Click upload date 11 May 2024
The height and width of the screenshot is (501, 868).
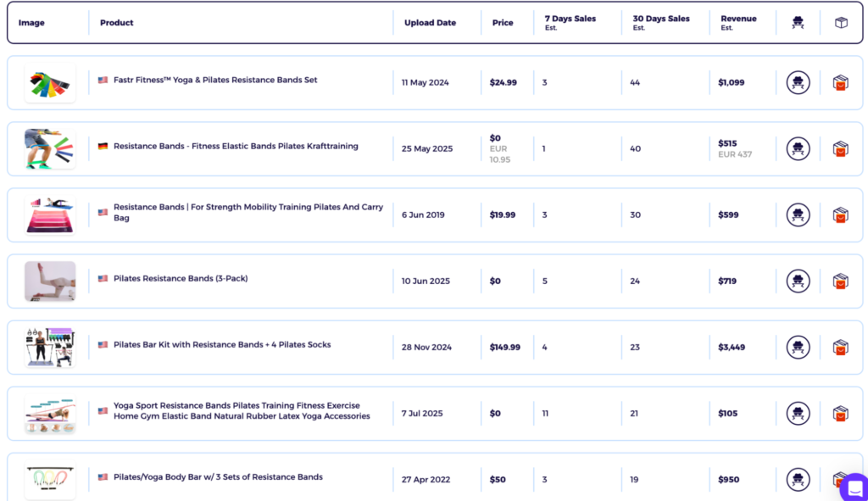click(426, 82)
